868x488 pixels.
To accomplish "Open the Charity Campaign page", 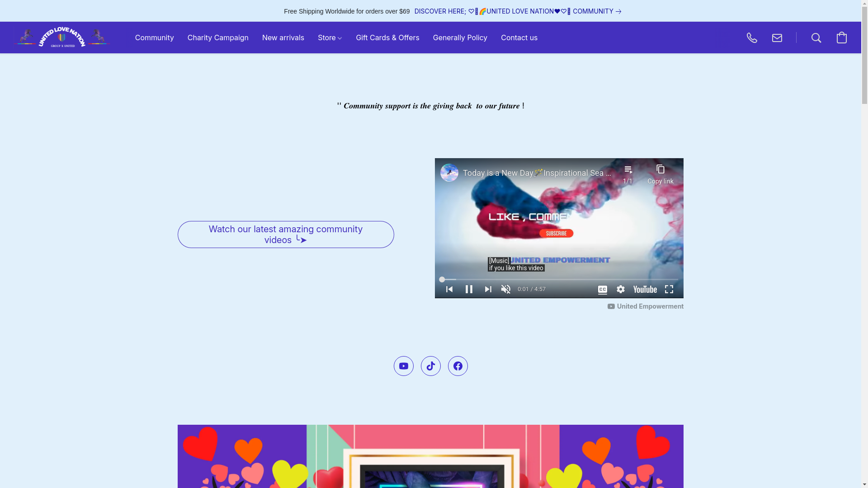I will pyautogui.click(x=218, y=38).
